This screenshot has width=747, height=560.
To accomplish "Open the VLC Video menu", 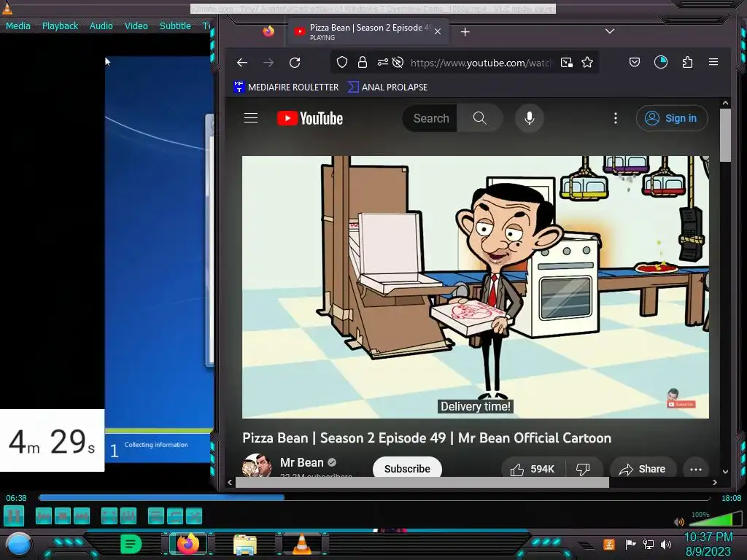I will (136, 26).
